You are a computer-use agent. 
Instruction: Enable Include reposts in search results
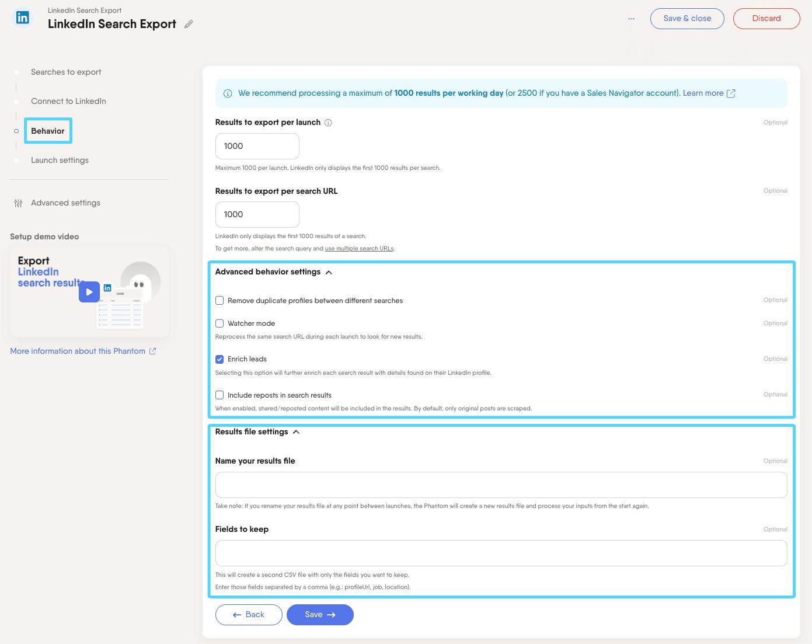click(219, 395)
